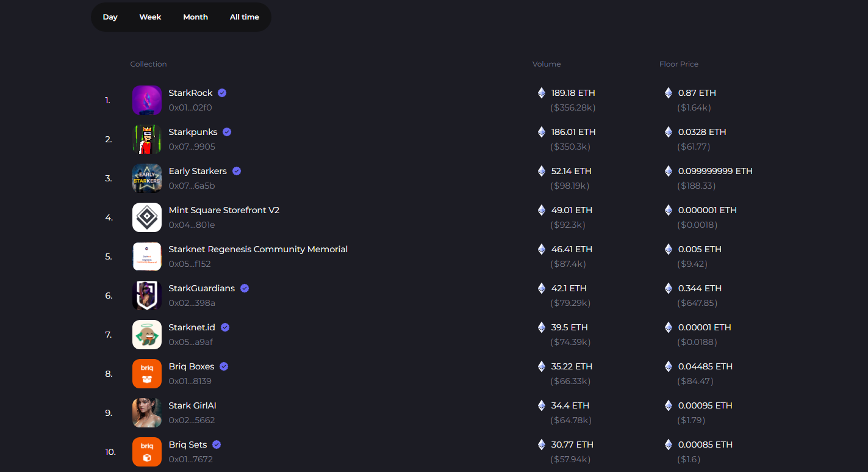Open the Starknet Regenesis Community Memorial link

coord(258,249)
